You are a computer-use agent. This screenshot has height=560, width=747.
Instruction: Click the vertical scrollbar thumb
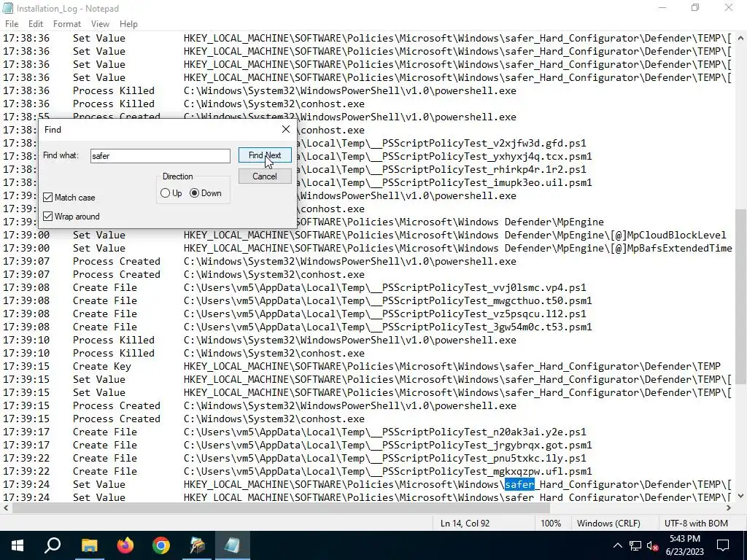click(x=741, y=296)
